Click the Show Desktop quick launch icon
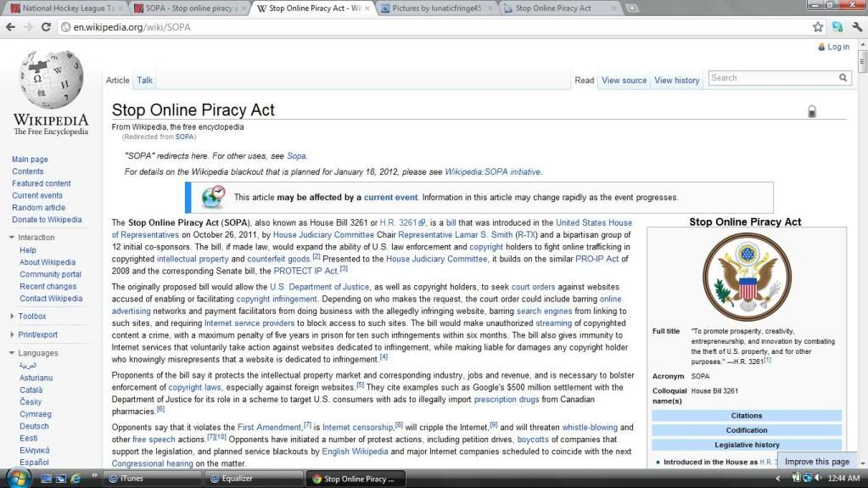Image resolution: width=868 pixels, height=488 pixels. 46,478
